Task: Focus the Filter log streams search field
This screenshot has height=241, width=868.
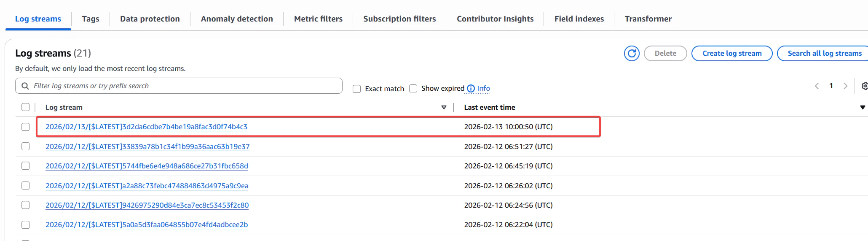Action: tap(179, 86)
